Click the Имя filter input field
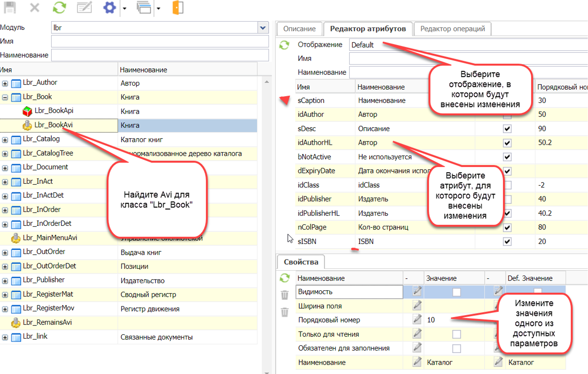 click(x=160, y=41)
